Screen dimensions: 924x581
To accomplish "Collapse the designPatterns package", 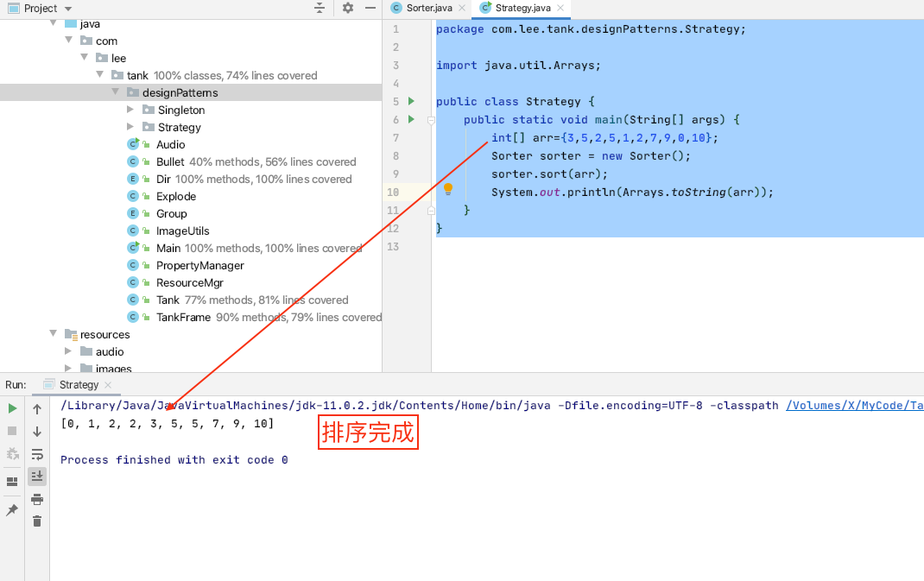I will click(115, 92).
